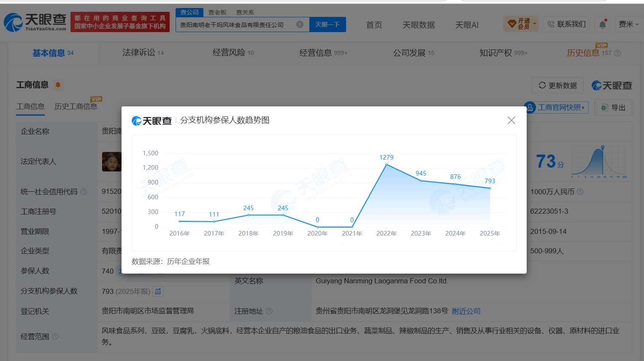Image resolution: width=644 pixels, height=361 pixels.
Task: Switch to 查关系 search tab
Action: pos(245,12)
